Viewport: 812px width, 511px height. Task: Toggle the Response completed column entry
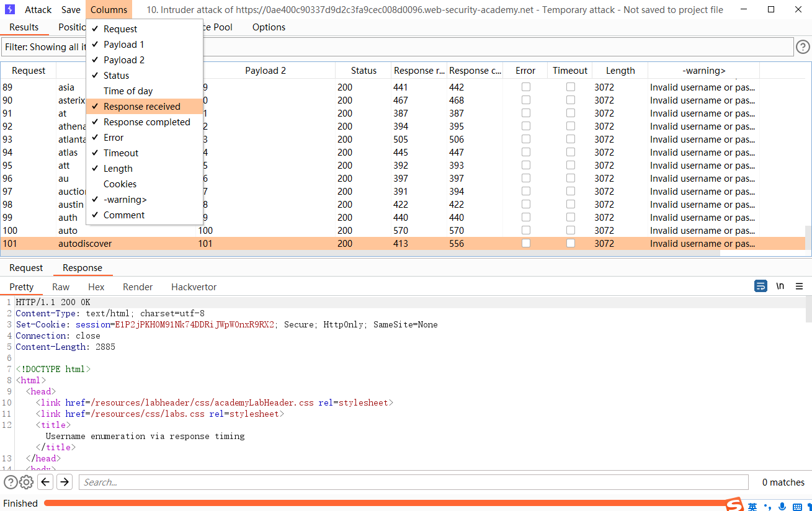point(145,122)
